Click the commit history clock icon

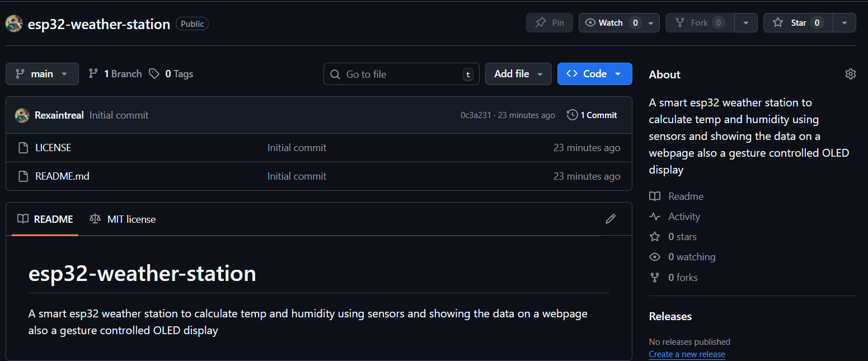coord(572,115)
